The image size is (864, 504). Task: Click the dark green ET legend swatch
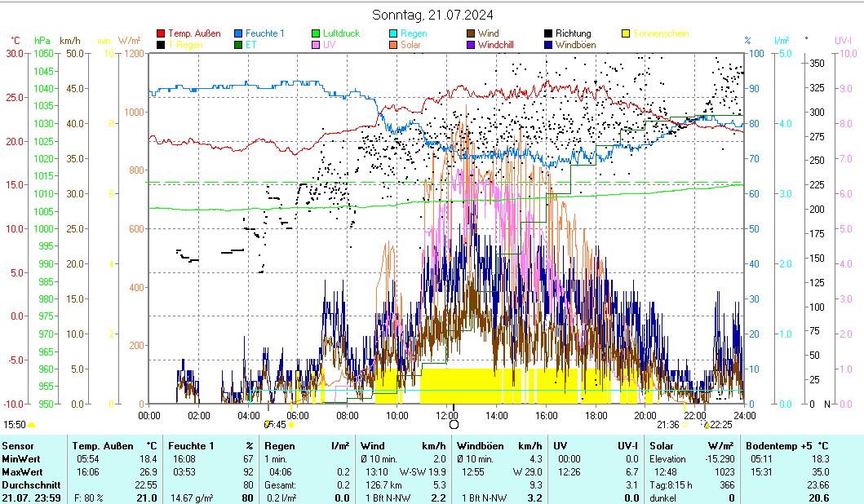pyautogui.click(x=238, y=45)
